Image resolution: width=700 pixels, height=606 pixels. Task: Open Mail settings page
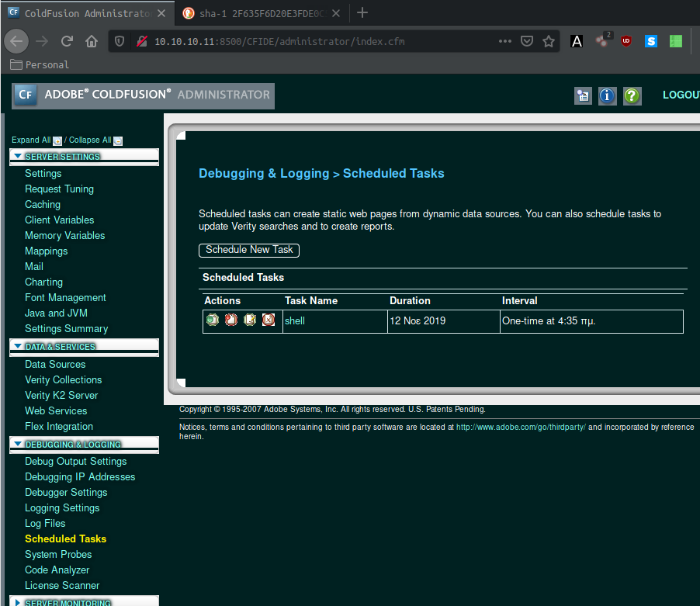point(34,266)
